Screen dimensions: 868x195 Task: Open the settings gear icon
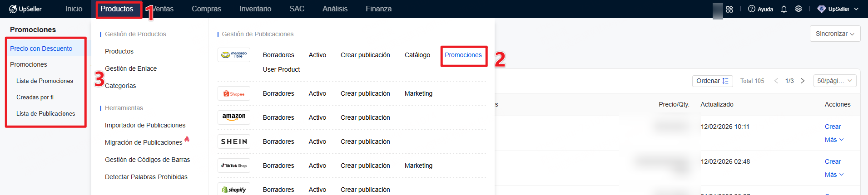(x=798, y=9)
